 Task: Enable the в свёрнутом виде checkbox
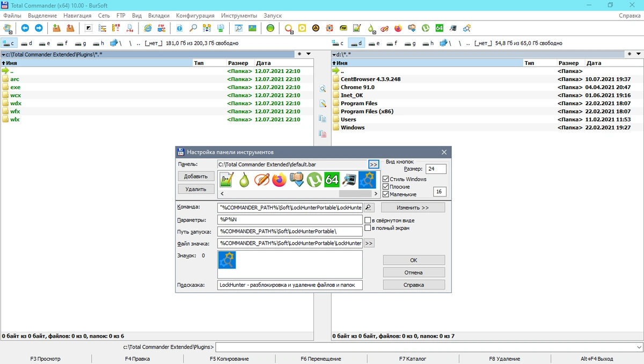368,220
